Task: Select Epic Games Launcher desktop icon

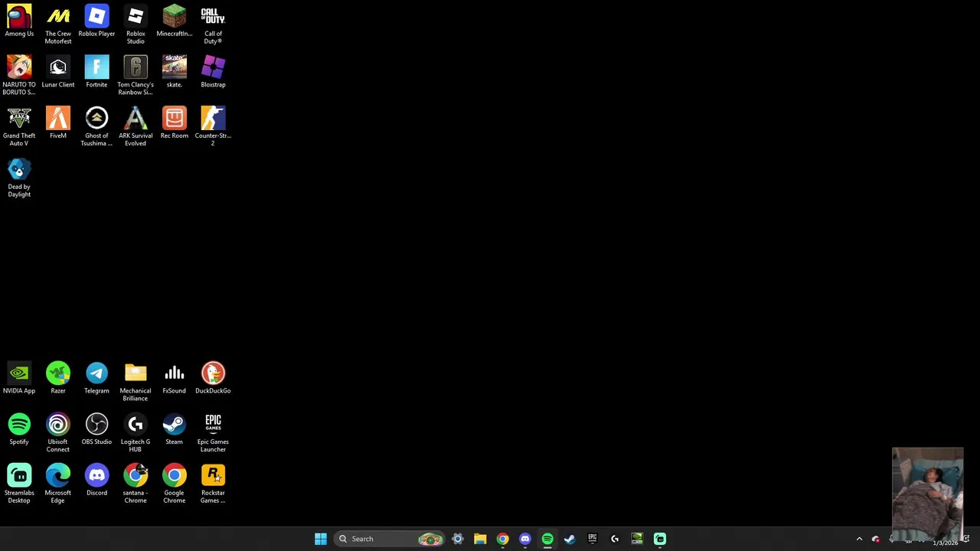Action: coord(213,432)
